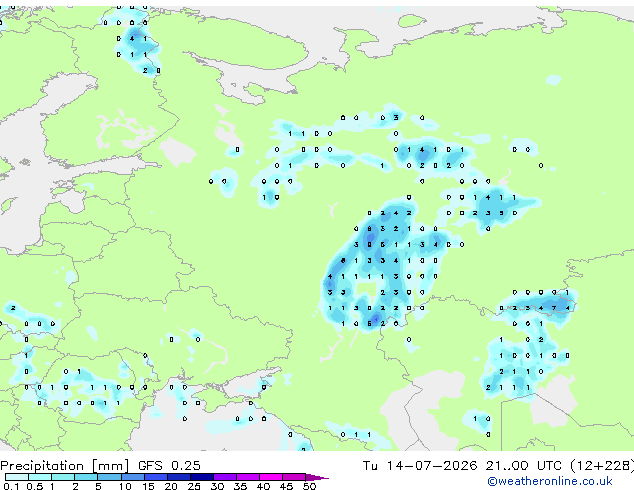The width and height of the screenshot is (634, 490).
Task: Click the above-50 mm legend arrow tip
Action: (317, 477)
